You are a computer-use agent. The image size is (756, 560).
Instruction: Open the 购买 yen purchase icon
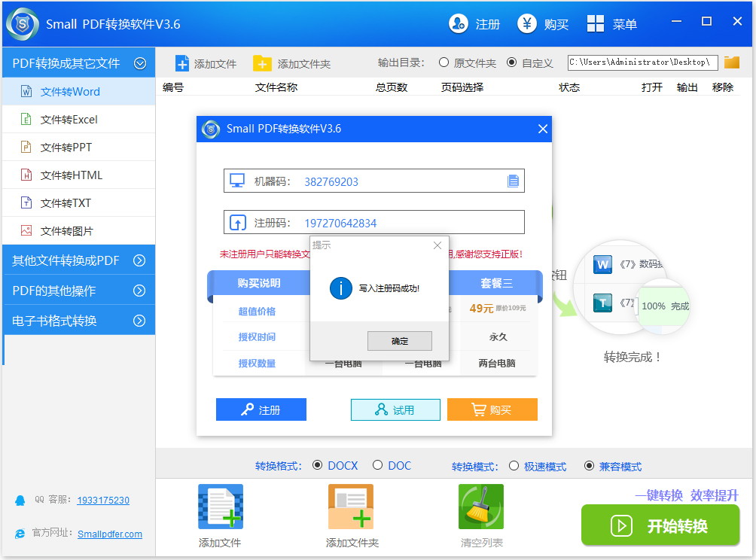pyautogui.click(x=527, y=23)
